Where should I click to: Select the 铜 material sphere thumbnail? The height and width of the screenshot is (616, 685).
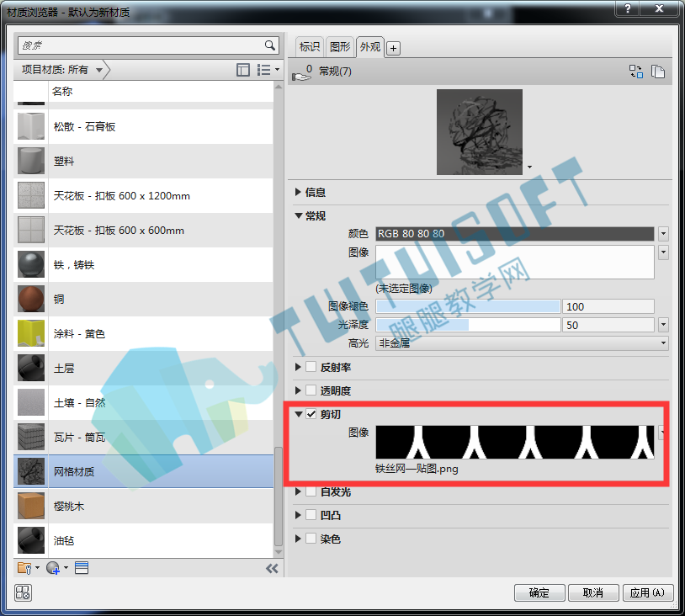[31, 300]
